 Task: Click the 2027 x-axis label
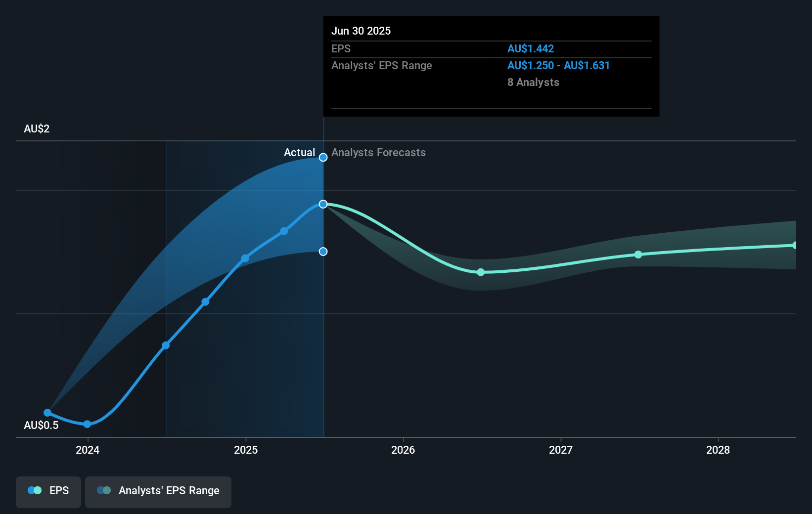click(x=561, y=450)
